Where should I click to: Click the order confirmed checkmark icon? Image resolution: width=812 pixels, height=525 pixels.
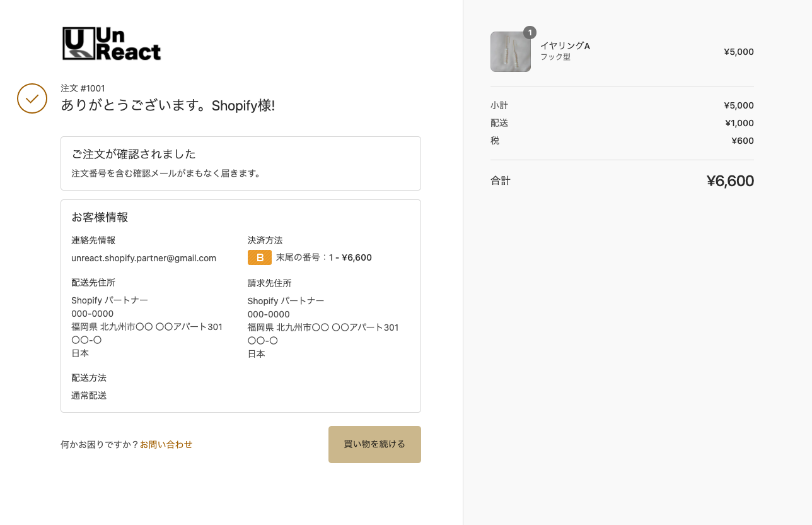tap(32, 98)
